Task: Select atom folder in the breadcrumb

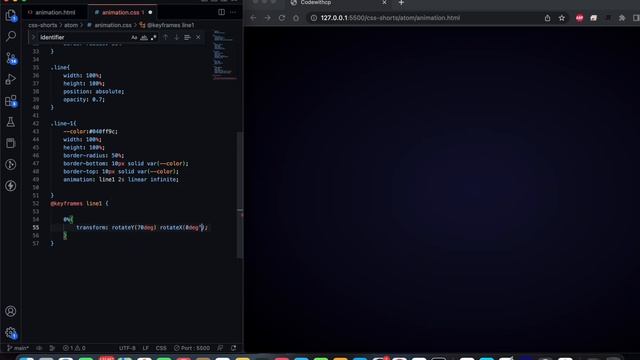Action: pyautogui.click(x=71, y=25)
